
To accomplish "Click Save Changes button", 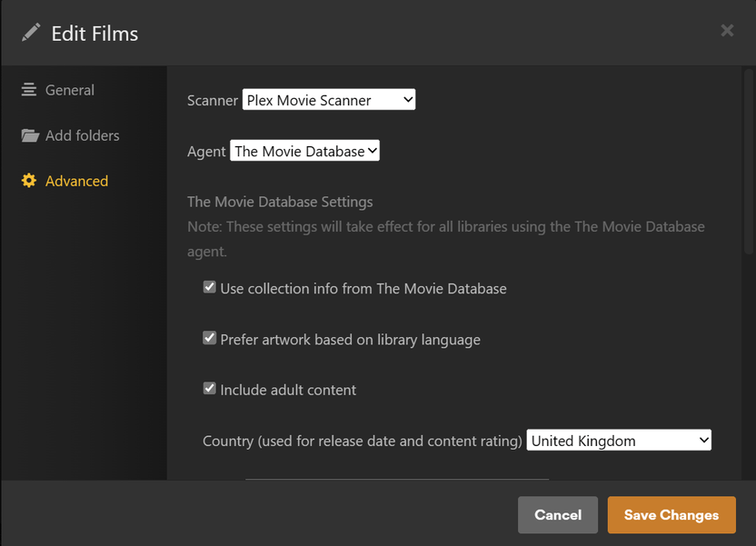I will (x=671, y=515).
